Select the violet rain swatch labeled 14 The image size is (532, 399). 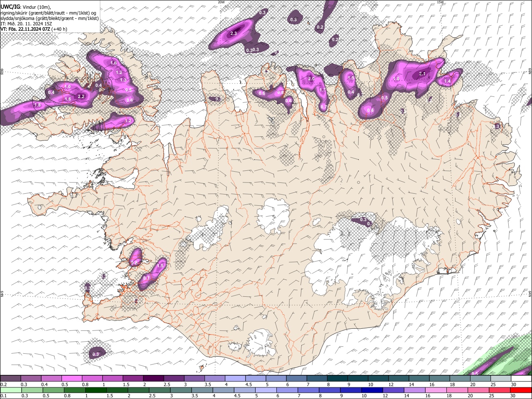[x=415, y=390]
